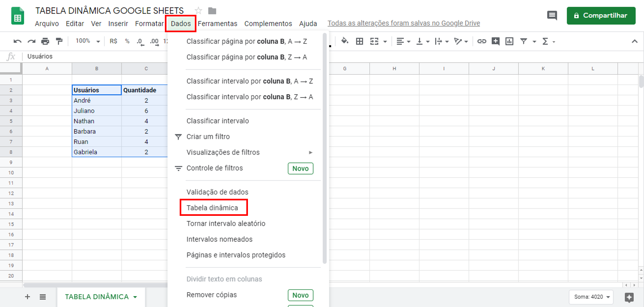The width and height of the screenshot is (644, 307).
Task: Choose Classificar intervalo option
Action: coord(218,121)
